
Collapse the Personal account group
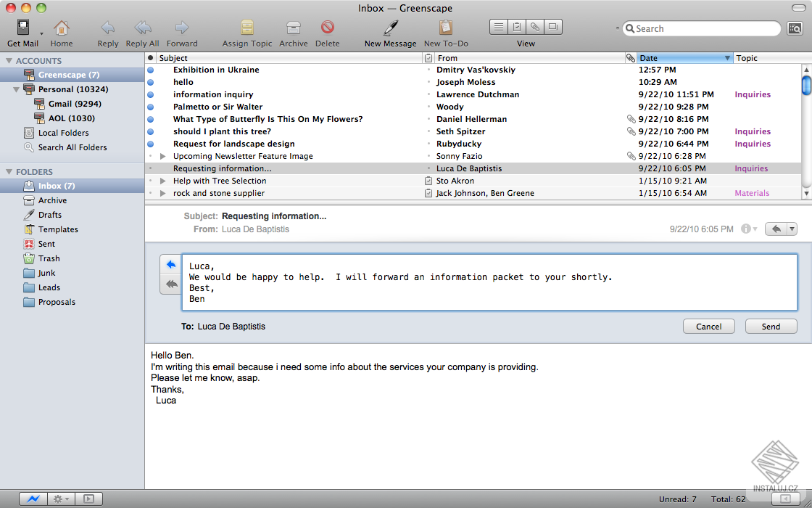(x=16, y=90)
